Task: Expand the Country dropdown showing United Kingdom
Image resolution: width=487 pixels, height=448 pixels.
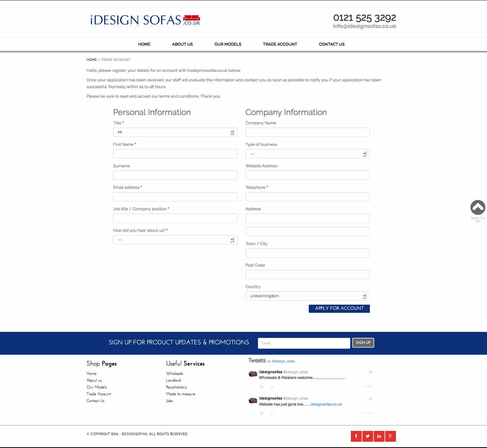Action: 307,296
